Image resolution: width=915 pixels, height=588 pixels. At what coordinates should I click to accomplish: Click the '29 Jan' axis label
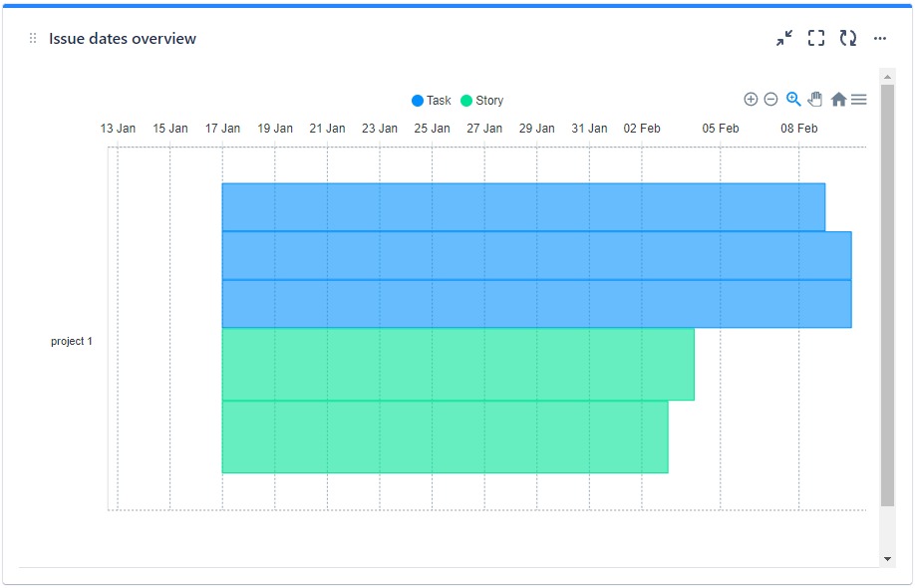(537, 129)
